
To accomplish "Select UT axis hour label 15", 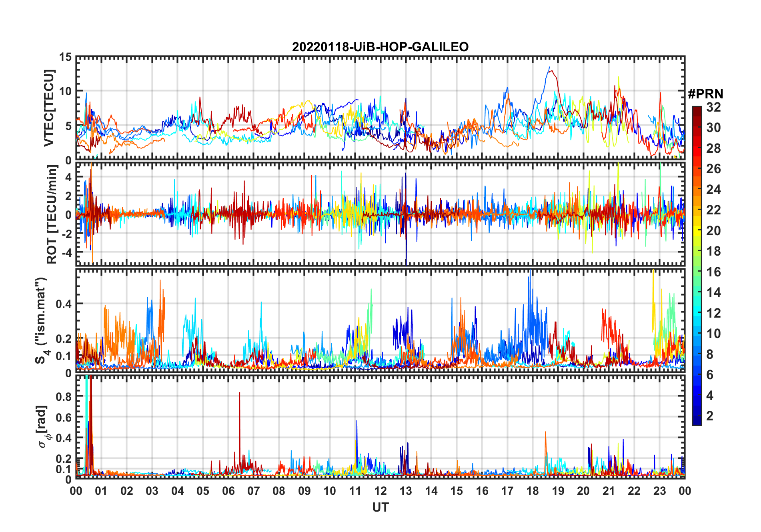I will pyautogui.click(x=457, y=491).
